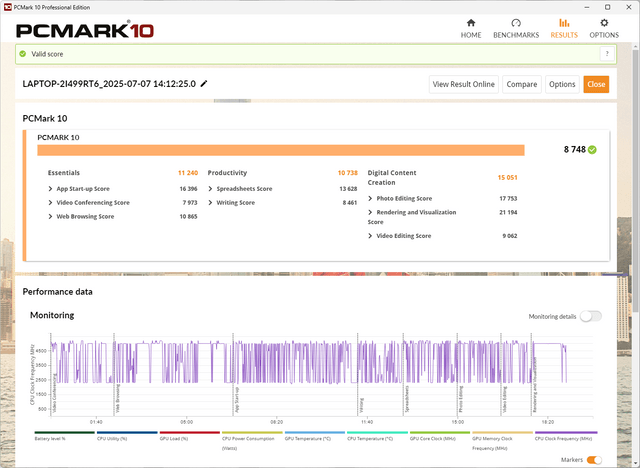
Task: Click the Battery level % legend swatch
Action: (64, 433)
